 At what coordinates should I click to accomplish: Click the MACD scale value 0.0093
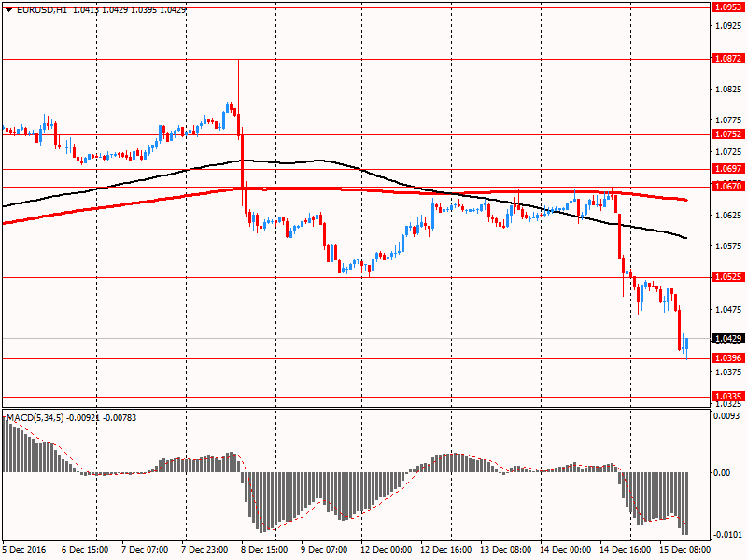[726, 415]
